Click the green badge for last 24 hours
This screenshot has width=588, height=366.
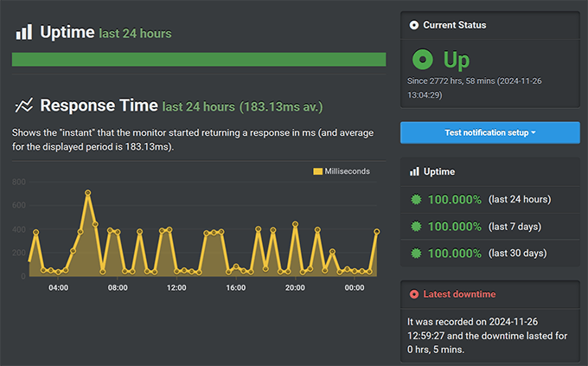[x=417, y=200]
